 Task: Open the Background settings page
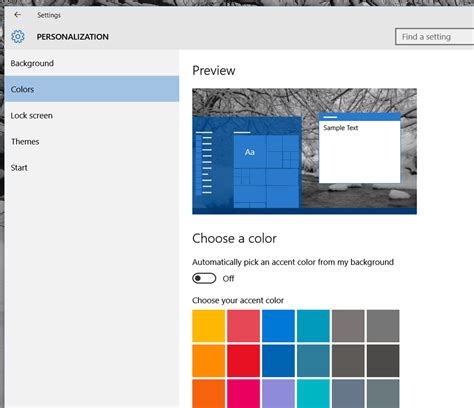92,63
